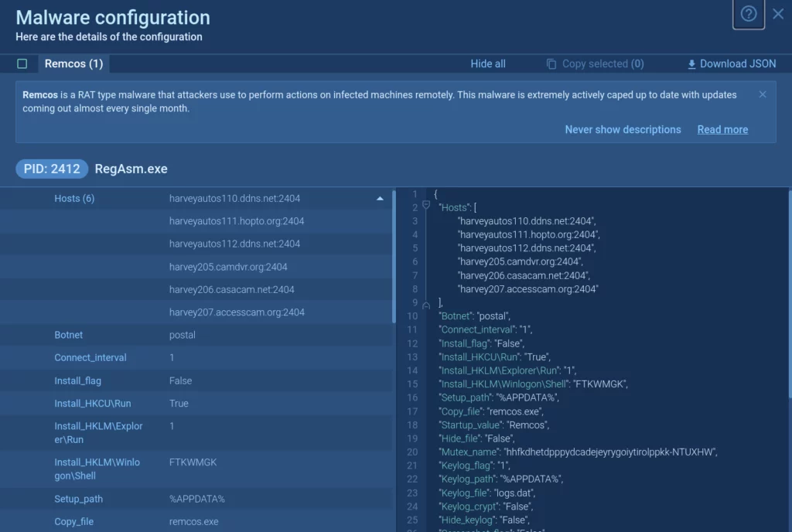Select the harveyautos111.hopto.org:2404 host entry
The image size is (792, 532).
point(237,221)
